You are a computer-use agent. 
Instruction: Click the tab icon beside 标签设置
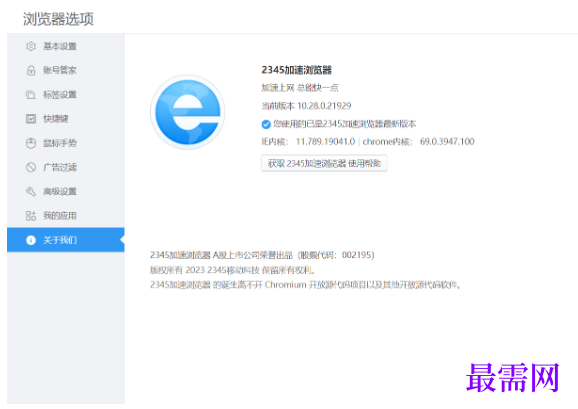coord(31,95)
